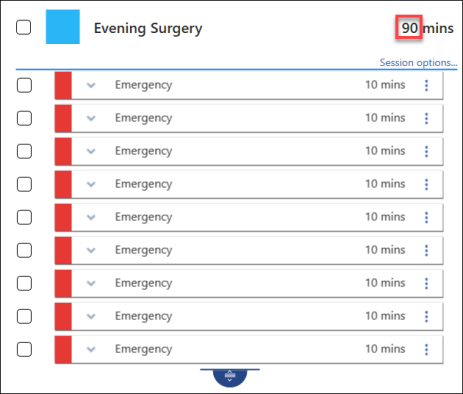Check the last Emergency slot checkbox
This screenshot has width=463, height=394.
tap(24, 349)
